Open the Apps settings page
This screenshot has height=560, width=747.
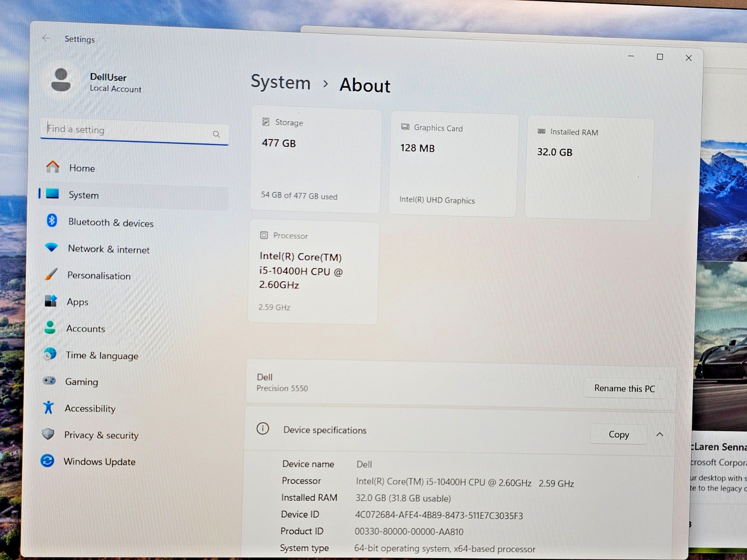78,302
